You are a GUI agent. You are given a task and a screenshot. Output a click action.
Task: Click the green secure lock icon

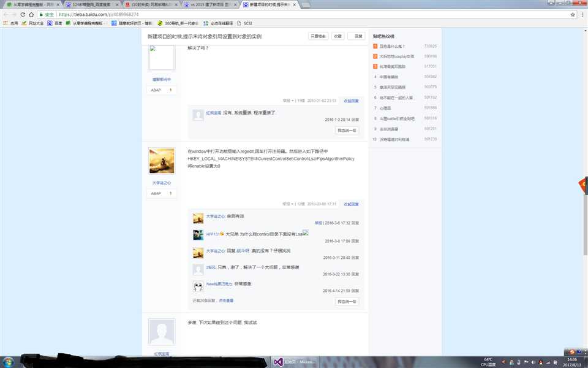pyautogui.click(x=41, y=15)
